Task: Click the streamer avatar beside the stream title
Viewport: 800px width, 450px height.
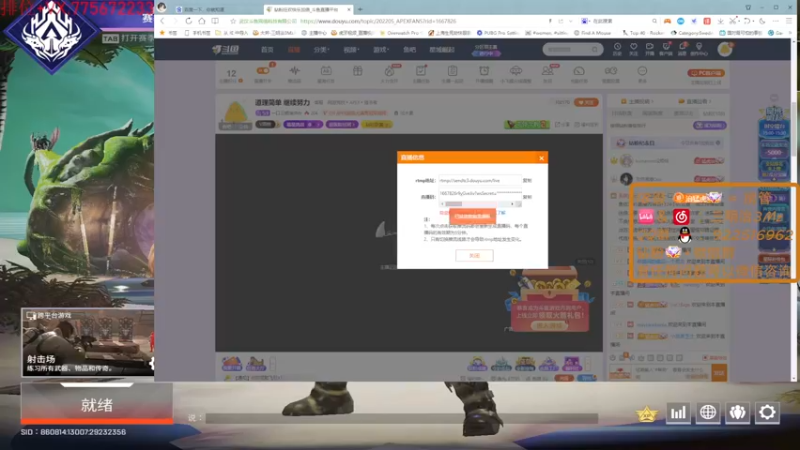Action: [235, 113]
